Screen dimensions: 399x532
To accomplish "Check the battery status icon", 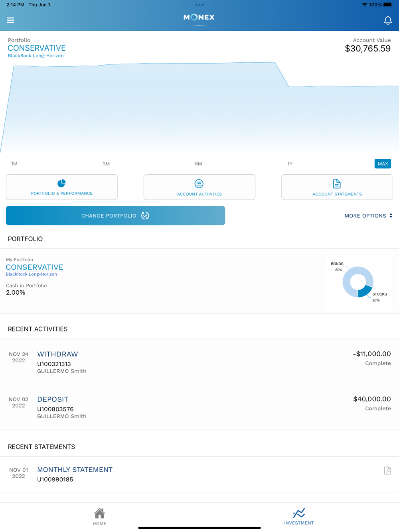I will 388,5.
